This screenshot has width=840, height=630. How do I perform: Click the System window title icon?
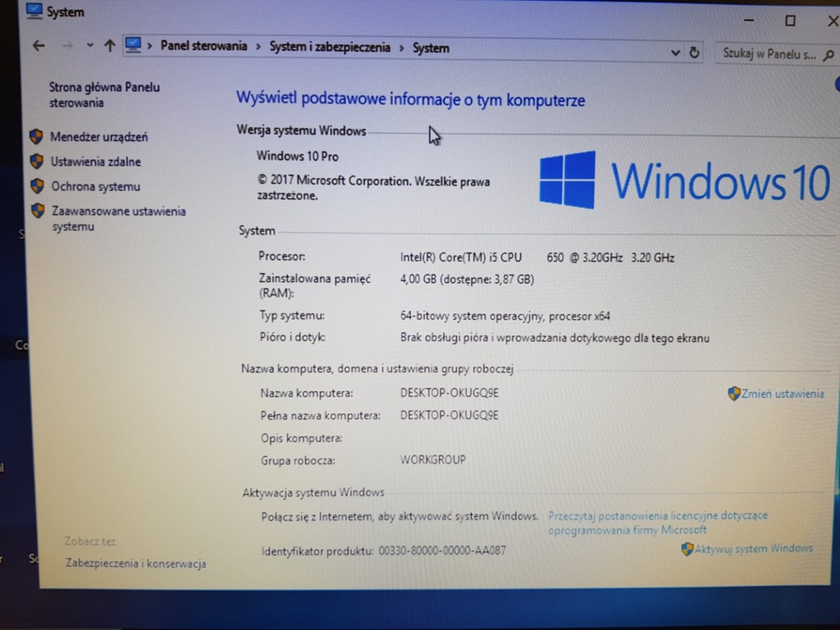(x=34, y=11)
